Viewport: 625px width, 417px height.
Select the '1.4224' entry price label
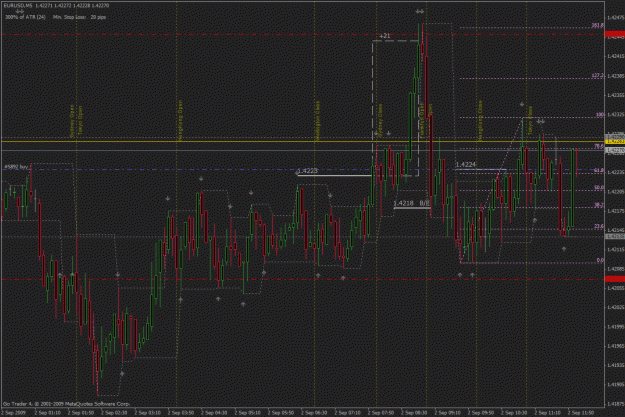pyautogui.click(x=466, y=165)
